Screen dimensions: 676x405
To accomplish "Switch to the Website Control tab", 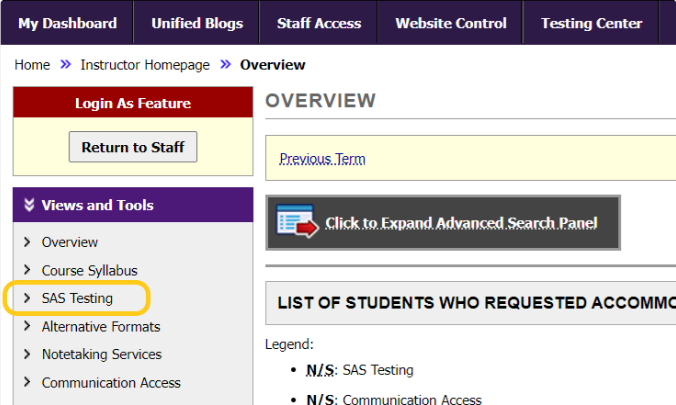I will [x=451, y=23].
